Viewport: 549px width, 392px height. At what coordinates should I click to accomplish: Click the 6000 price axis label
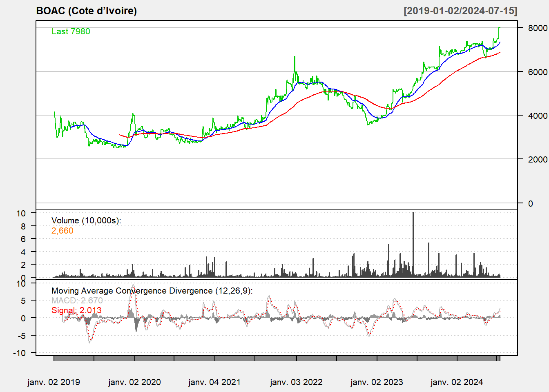point(538,72)
